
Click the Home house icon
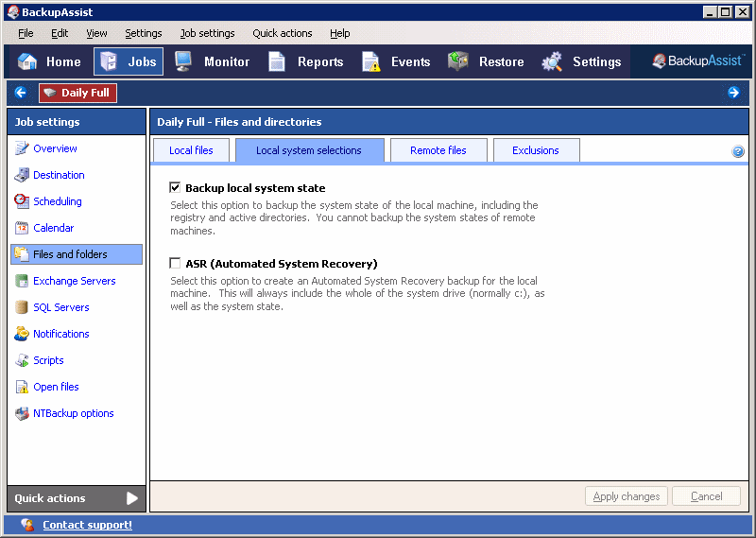point(27,61)
